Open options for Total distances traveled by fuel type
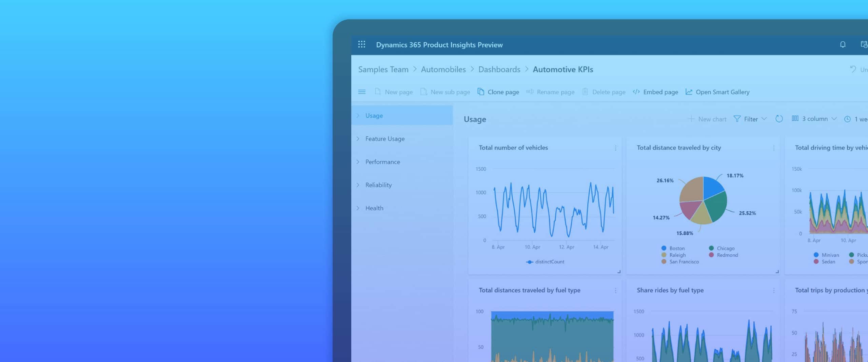Viewport: 868px width, 362px height. tap(615, 291)
